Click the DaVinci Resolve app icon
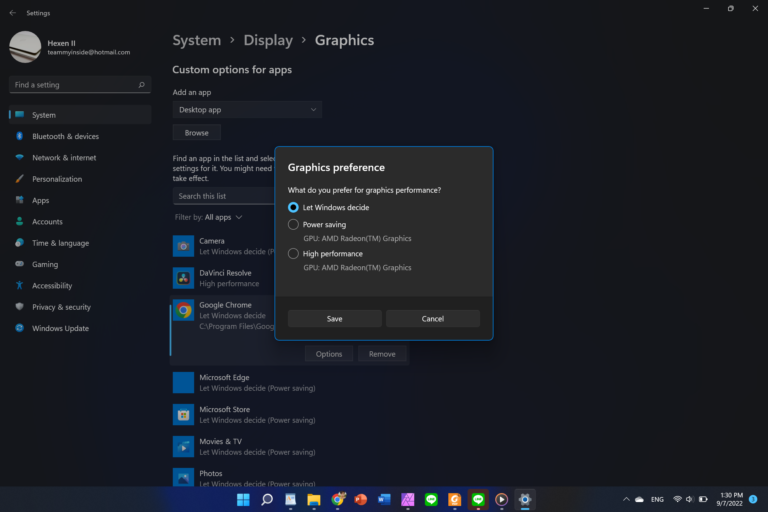 [183, 277]
